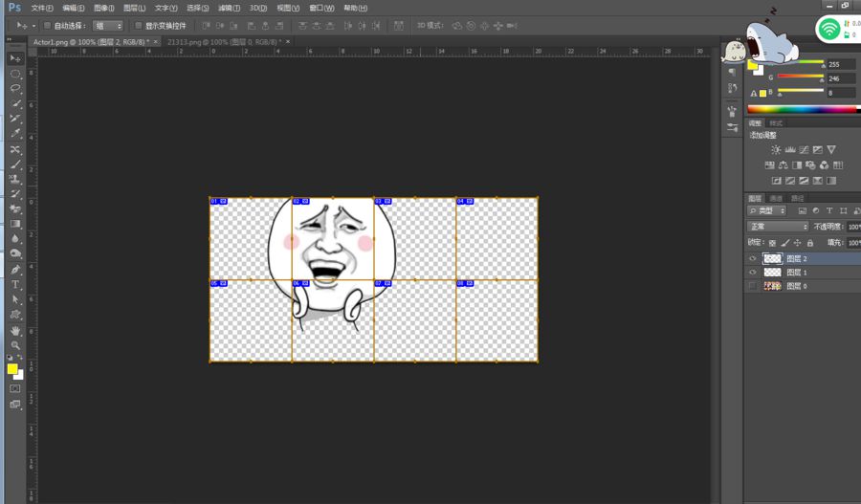Click the green Wi-Fi widget icon
The height and width of the screenshot is (504, 861).
[x=828, y=29]
